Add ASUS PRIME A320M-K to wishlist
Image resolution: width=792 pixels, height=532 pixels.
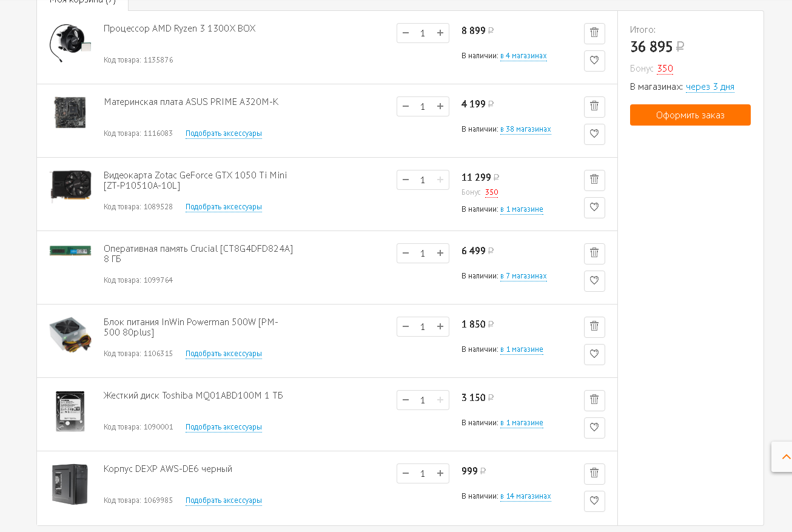pos(594,134)
